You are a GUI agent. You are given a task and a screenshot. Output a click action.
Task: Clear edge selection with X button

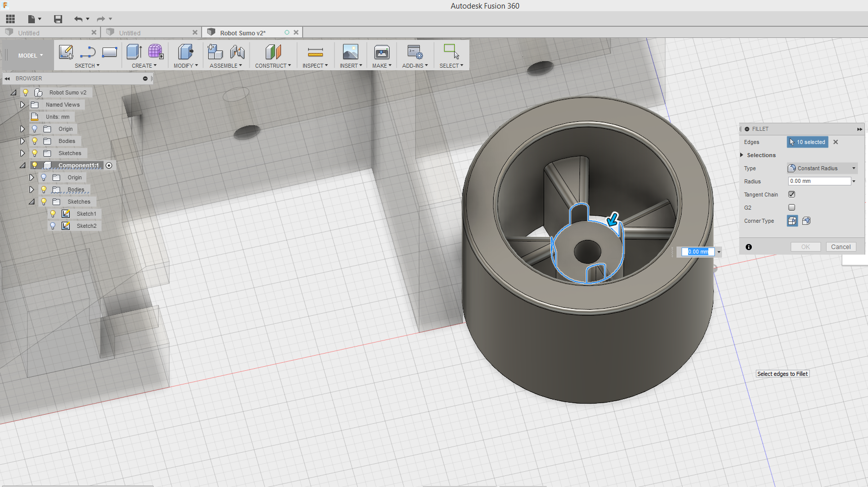(x=836, y=142)
